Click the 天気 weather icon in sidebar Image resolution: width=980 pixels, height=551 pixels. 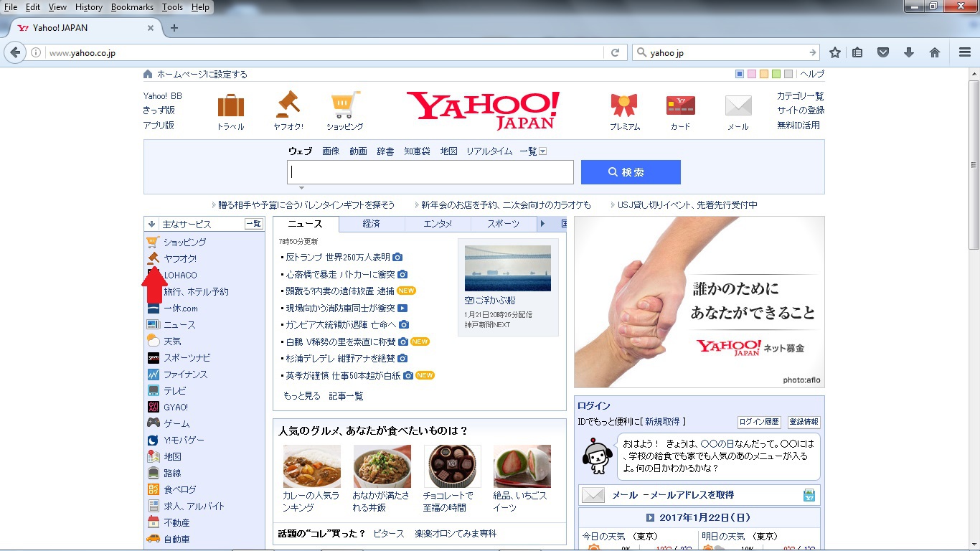tap(153, 341)
